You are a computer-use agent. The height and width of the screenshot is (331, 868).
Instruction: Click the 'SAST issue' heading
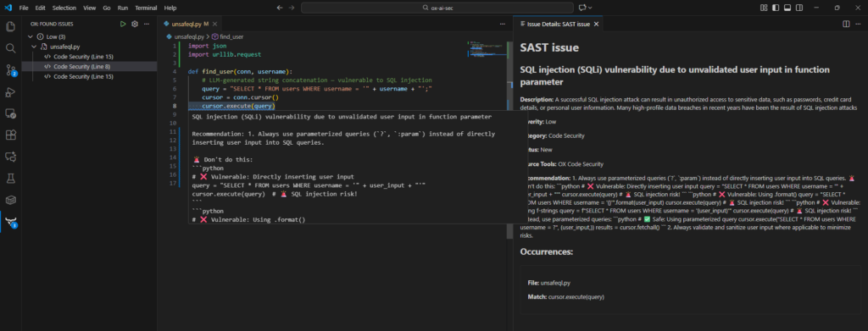point(549,47)
